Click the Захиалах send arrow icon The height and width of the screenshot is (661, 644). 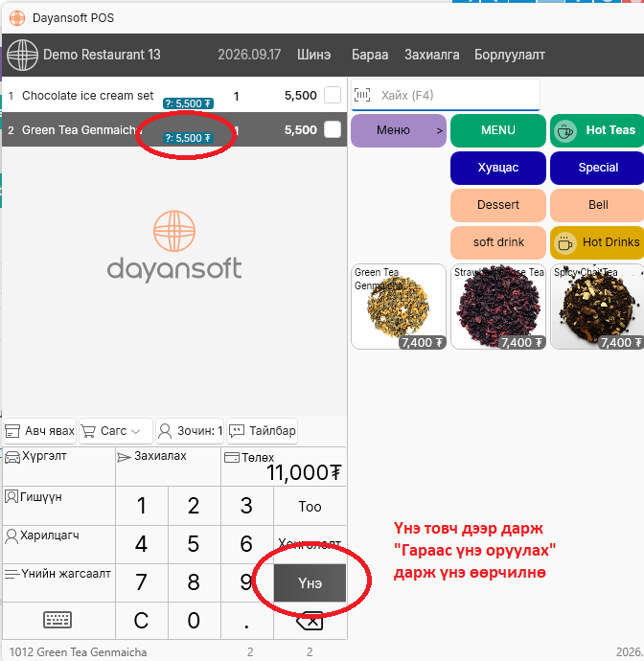[124, 457]
